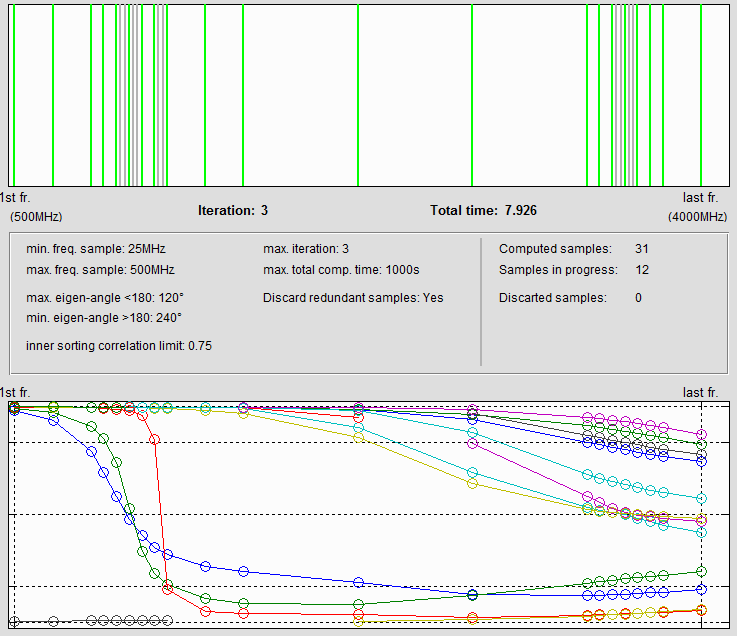Click the 'max. eigen-angle <180: 120°' parameter
737x636 pixels.
(105, 298)
